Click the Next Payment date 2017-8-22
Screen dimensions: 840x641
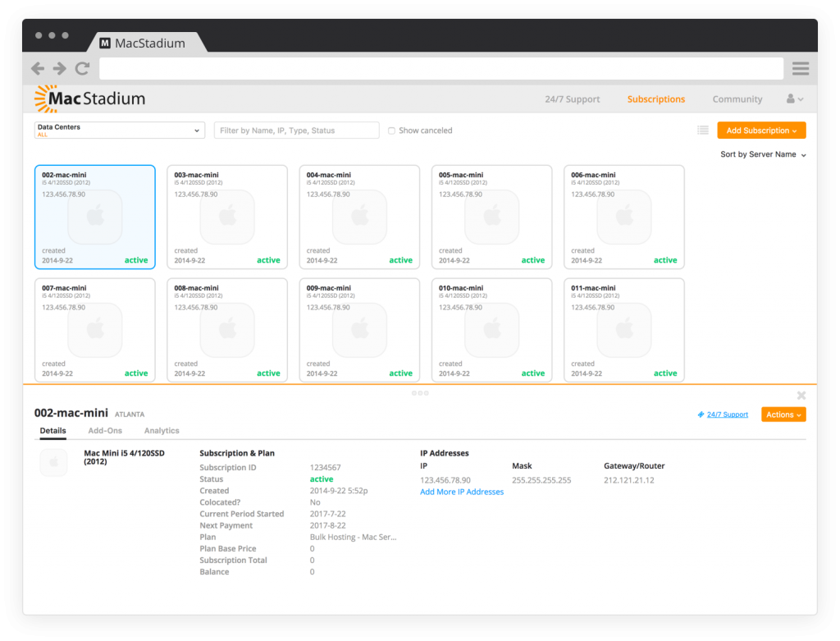[328, 525]
